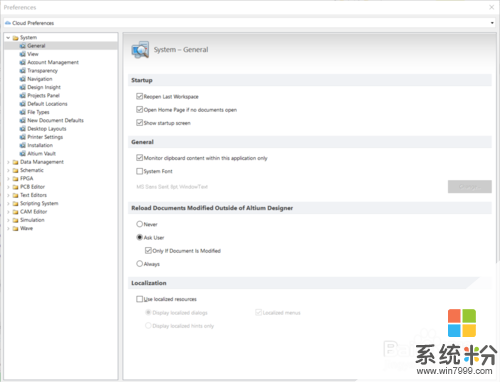Open the View preferences page
The image size is (500, 382).
coord(33,54)
